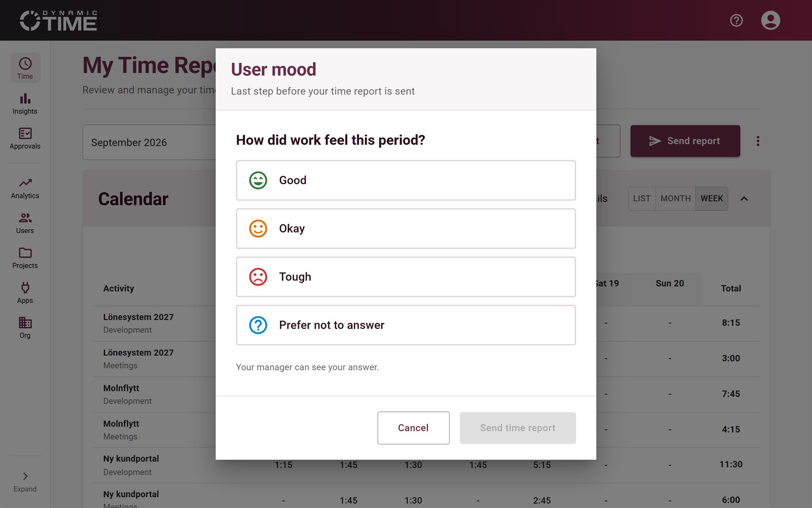This screenshot has height=508, width=812.
Task: Open the Org building icon
Action: point(25,323)
